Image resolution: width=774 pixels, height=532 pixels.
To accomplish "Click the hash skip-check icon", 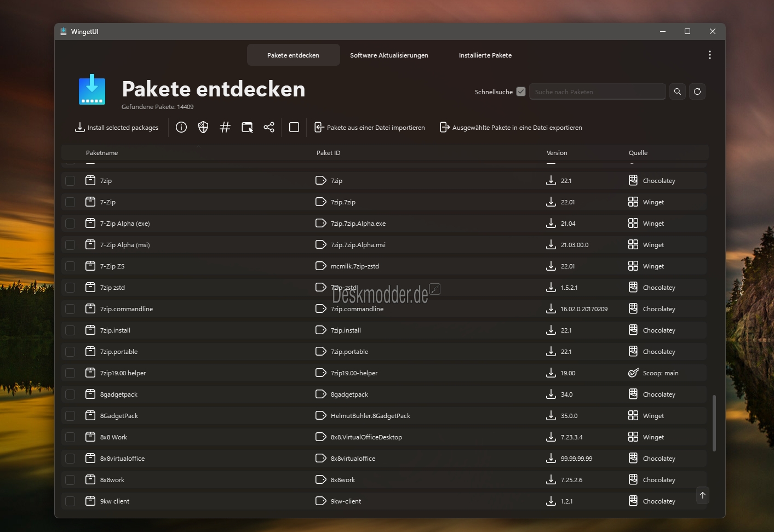I will (225, 127).
